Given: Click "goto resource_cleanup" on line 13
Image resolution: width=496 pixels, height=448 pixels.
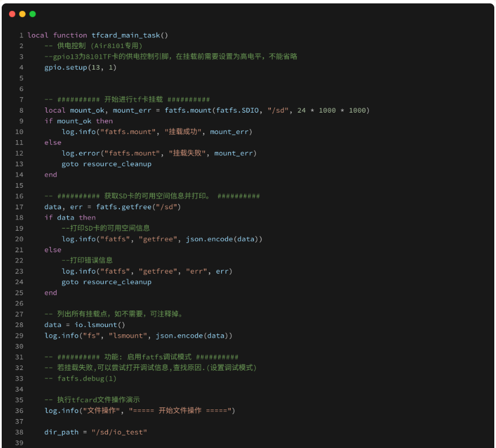Looking at the screenshot, I should point(106,164).
